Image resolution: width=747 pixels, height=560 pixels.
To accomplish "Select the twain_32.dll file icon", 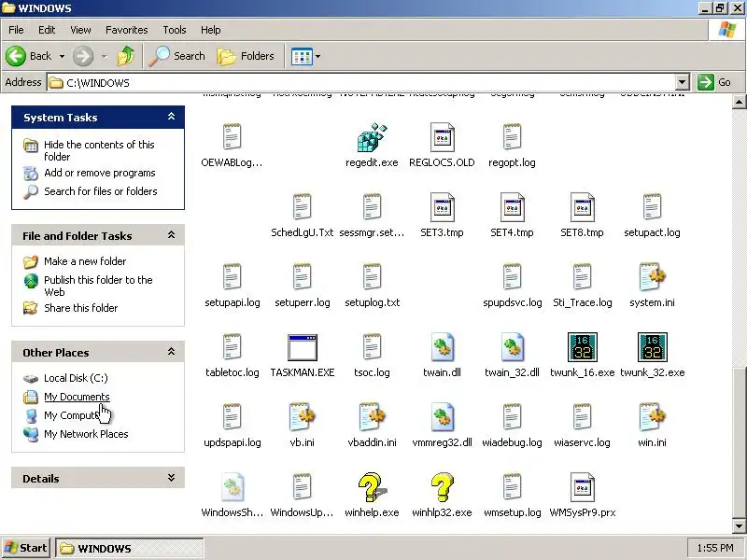I will pos(512,347).
